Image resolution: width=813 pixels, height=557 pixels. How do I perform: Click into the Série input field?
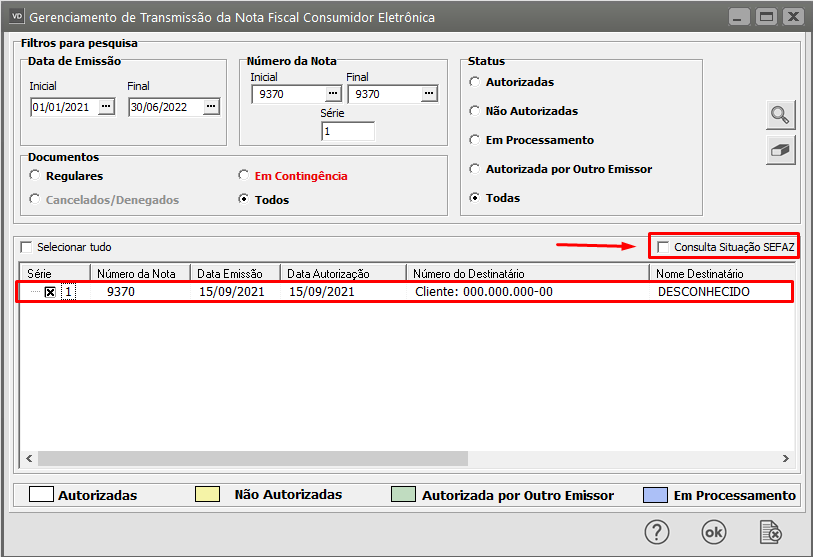(347, 131)
